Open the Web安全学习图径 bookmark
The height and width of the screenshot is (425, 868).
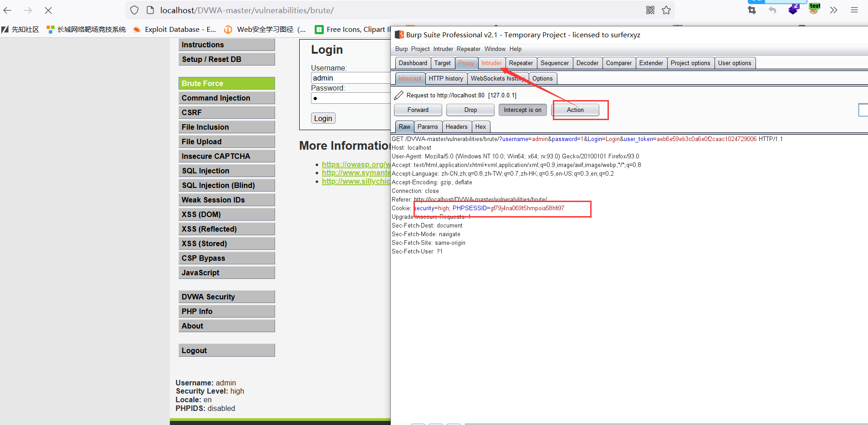[x=265, y=30]
